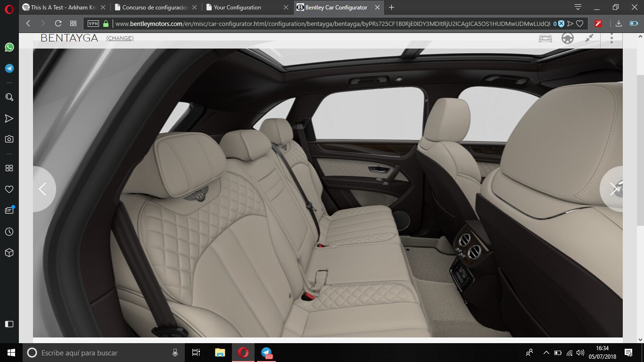The image size is (644, 362).
Task: Toggle the sidebar panel pin icon
Action: (x=9, y=324)
